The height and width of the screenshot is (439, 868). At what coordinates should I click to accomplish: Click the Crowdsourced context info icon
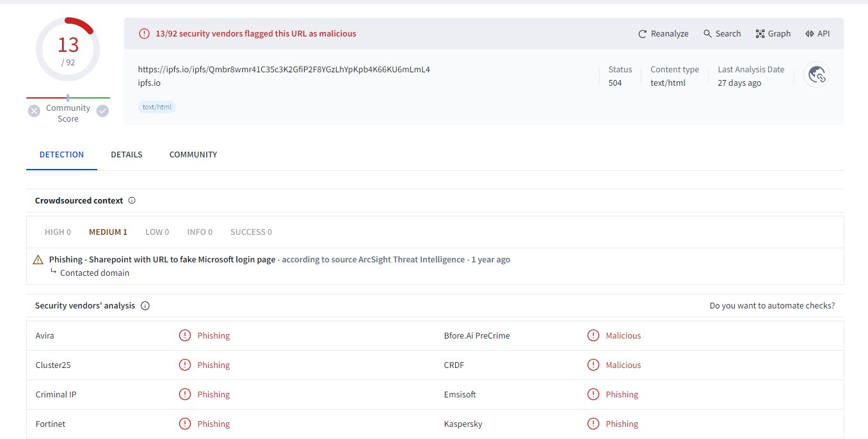pos(132,201)
